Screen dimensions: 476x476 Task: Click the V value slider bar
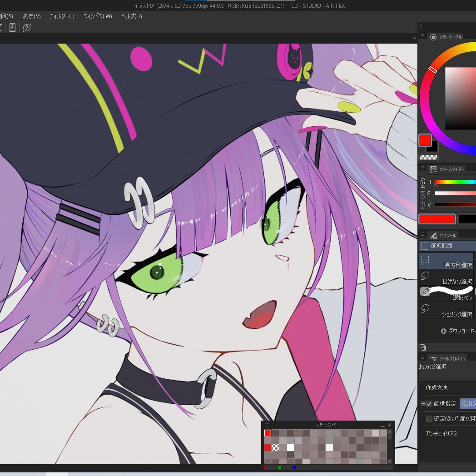click(455, 204)
